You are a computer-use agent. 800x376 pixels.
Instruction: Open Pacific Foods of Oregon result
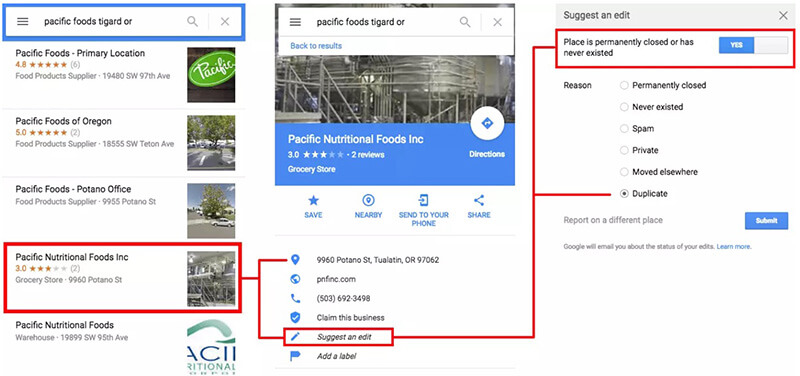pyautogui.click(x=124, y=142)
